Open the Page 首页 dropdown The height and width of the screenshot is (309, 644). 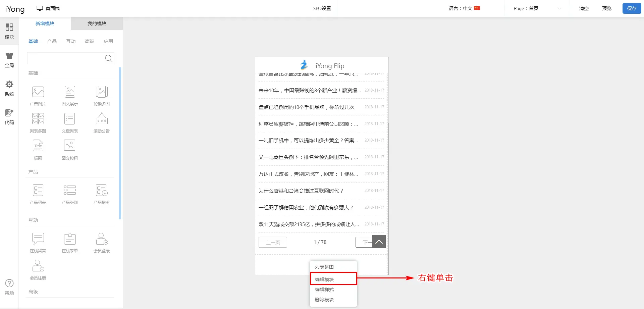537,8
